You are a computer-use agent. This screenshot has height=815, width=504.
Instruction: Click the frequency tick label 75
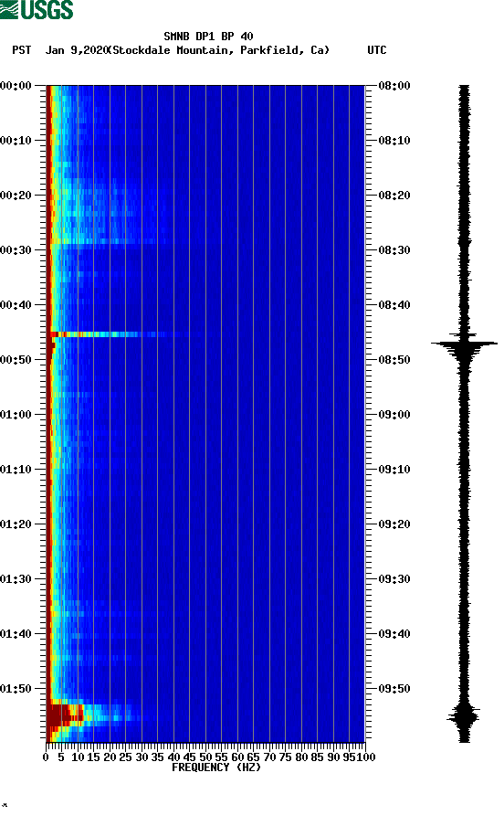[x=285, y=757]
